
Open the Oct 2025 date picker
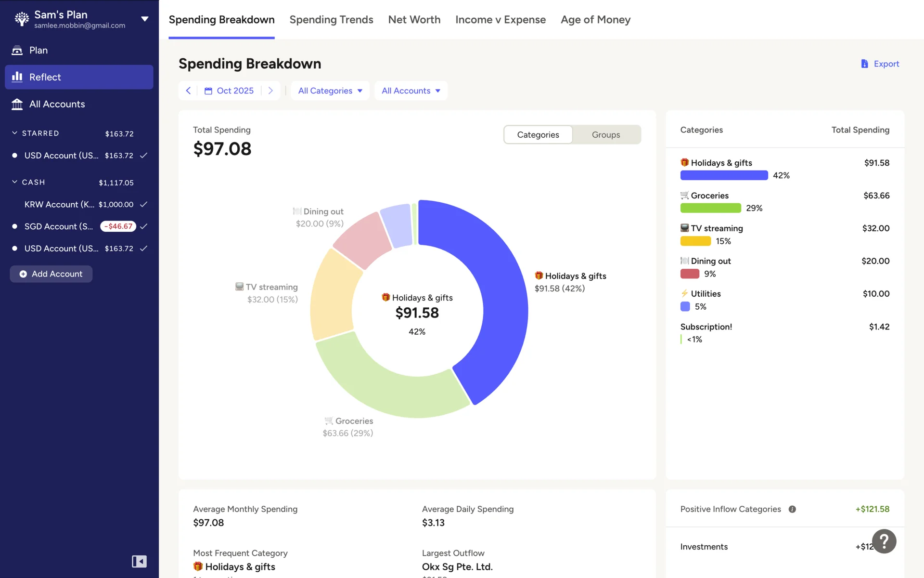click(x=229, y=91)
